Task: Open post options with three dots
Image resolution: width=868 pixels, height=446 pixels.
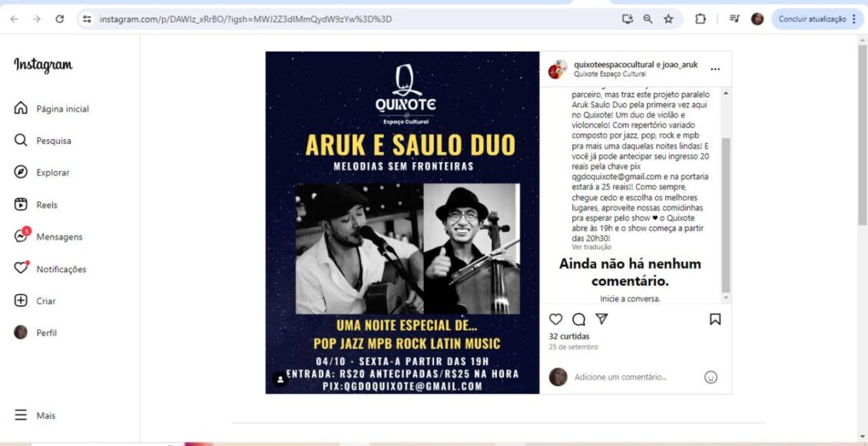Action: (x=715, y=69)
